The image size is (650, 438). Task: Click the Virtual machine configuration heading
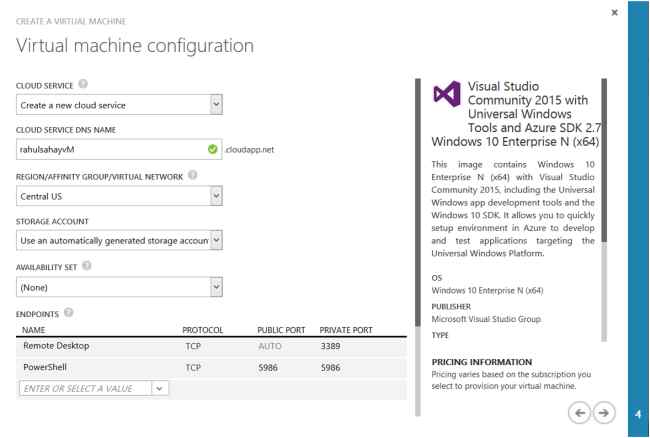pyautogui.click(x=135, y=45)
